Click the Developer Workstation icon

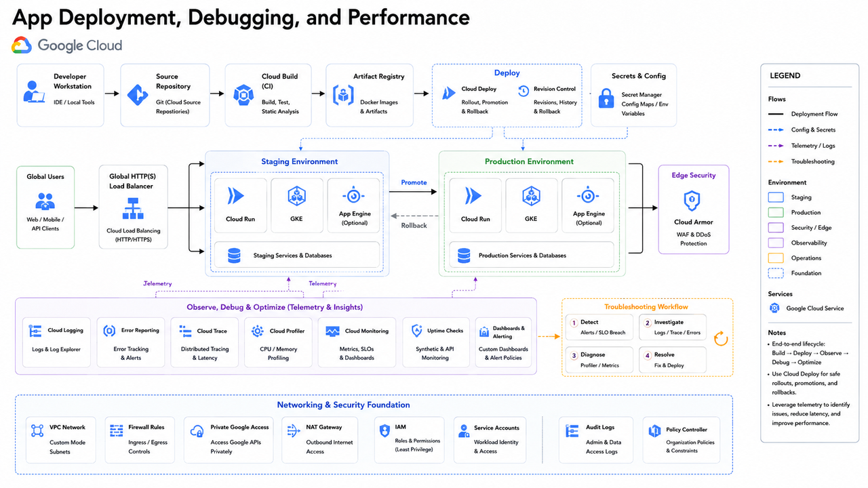[33, 91]
